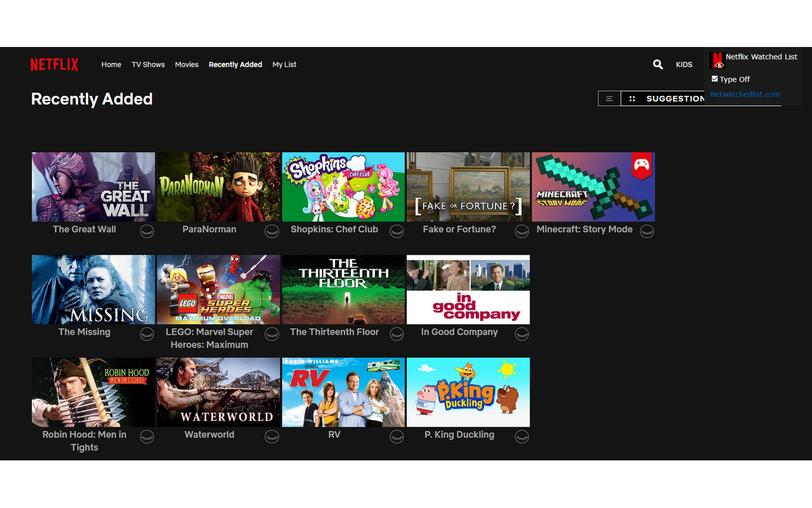The image size is (812, 508).
Task: Open the LEGO Marvel Super Heroes thumbnail
Action: click(218, 290)
